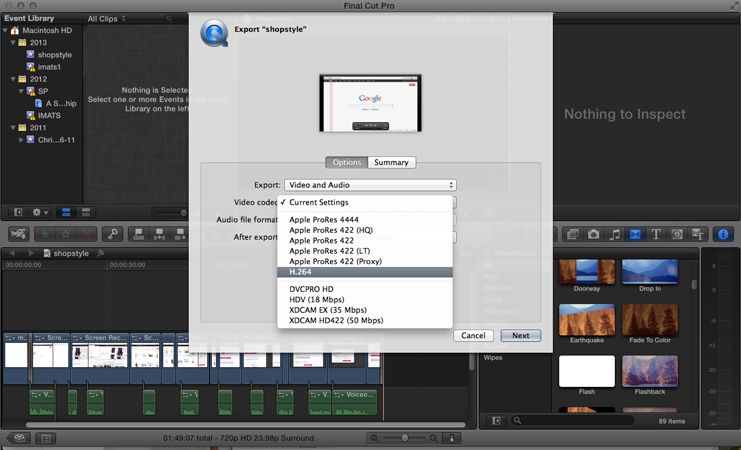Adjust the timeline zoom slider
Viewport: 741px width, 450px height.
(405, 438)
